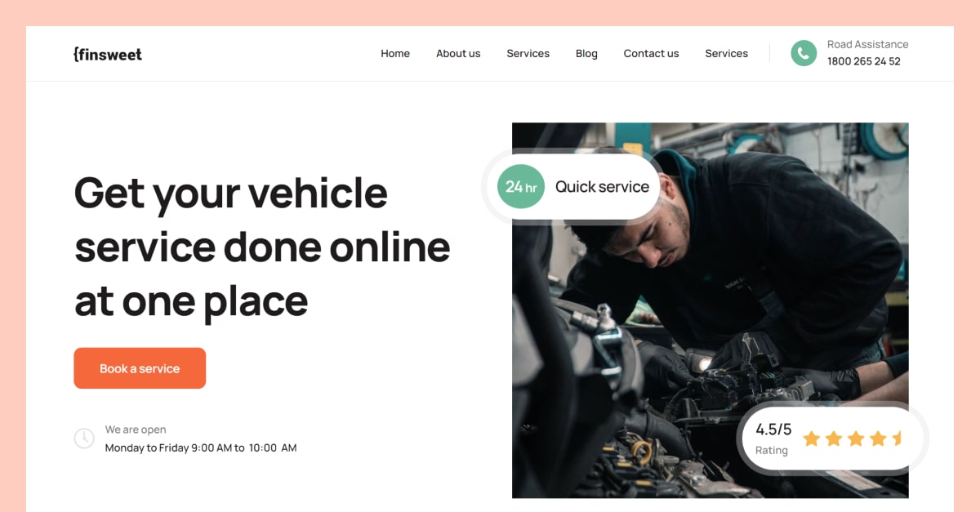
Task: Click the Book a service button
Action: (140, 368)
